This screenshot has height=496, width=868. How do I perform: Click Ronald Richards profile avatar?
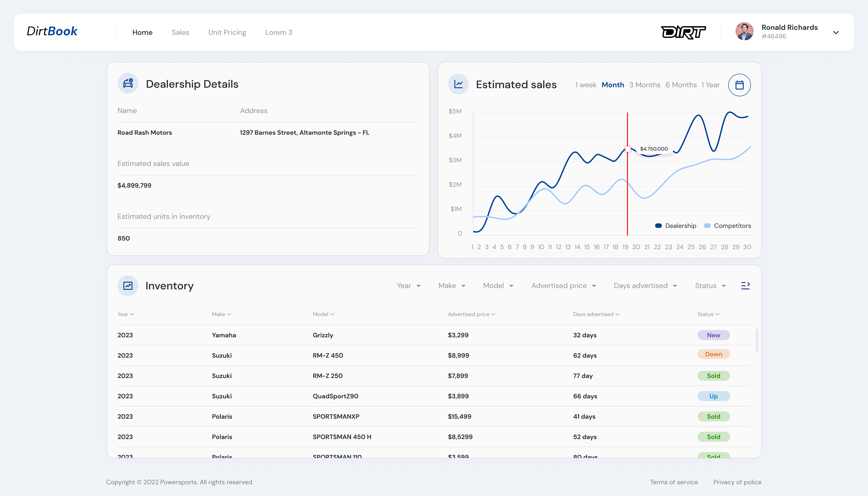coord(744,32)
